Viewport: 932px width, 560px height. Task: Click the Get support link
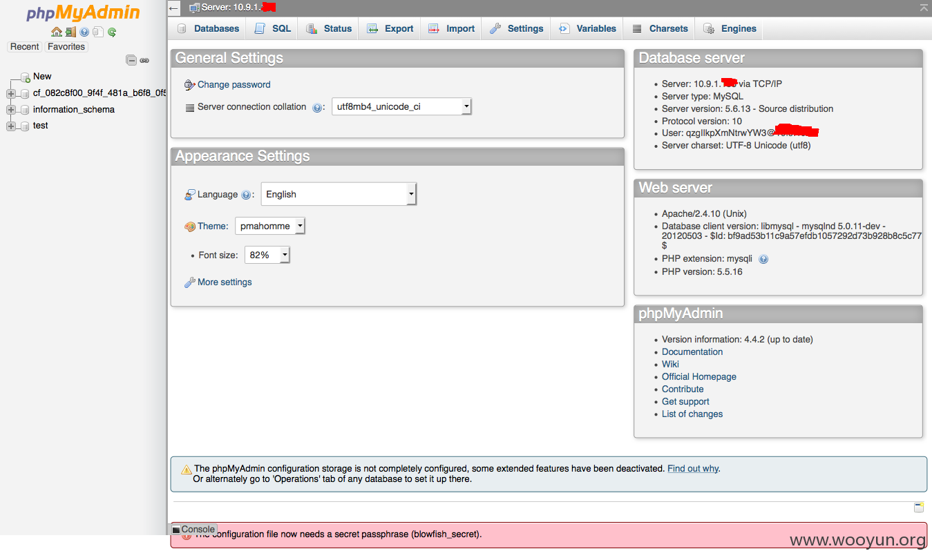(x=685, y=402)
